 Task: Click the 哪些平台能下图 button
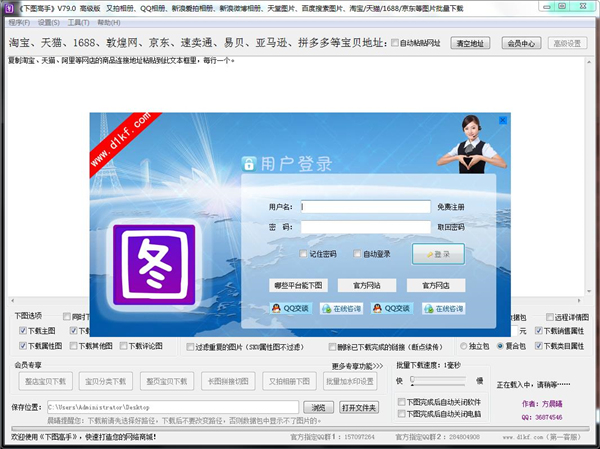point(298,285)
